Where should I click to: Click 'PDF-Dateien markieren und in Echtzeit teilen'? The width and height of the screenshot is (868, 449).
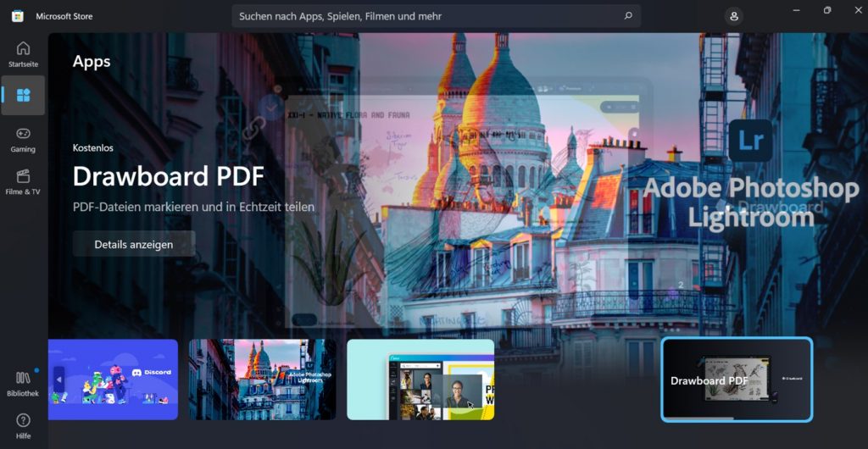[x=194, y=207]
